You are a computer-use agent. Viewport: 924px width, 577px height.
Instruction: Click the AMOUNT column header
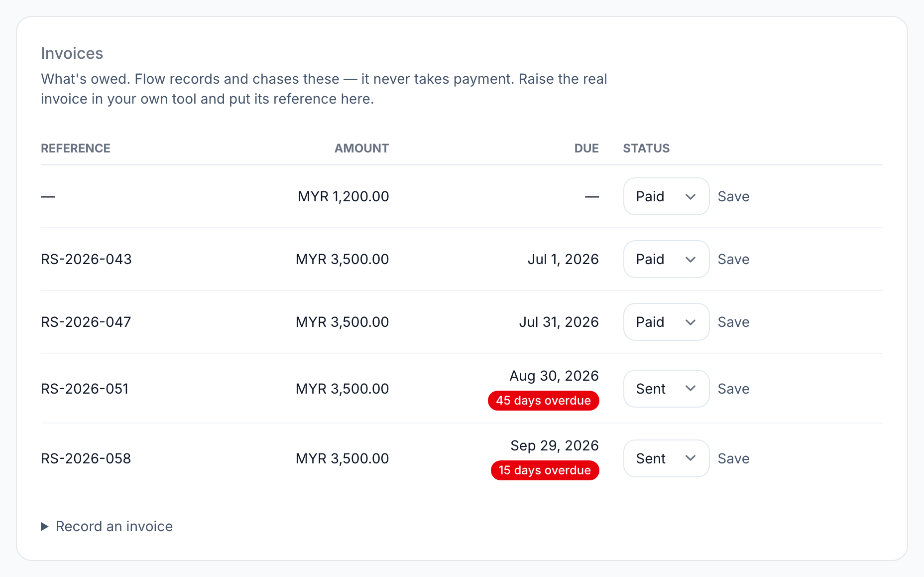click(361, 148)
